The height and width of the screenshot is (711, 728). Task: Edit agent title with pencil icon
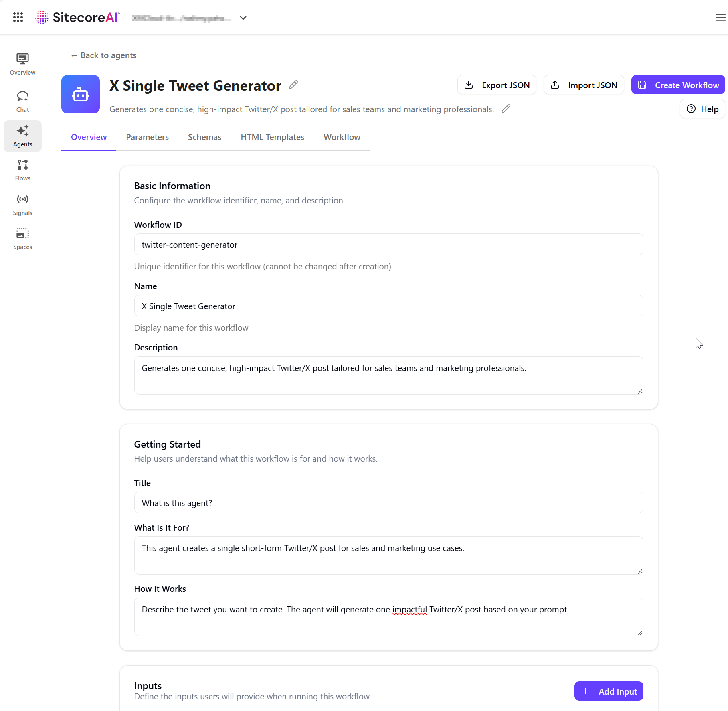pyautogui.click(x=293, y=85)
